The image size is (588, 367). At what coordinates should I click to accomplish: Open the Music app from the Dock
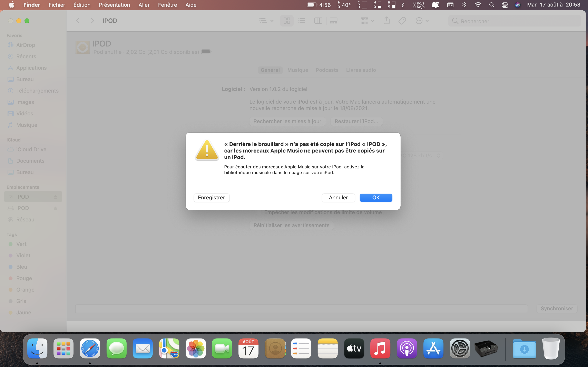point(380,349)
